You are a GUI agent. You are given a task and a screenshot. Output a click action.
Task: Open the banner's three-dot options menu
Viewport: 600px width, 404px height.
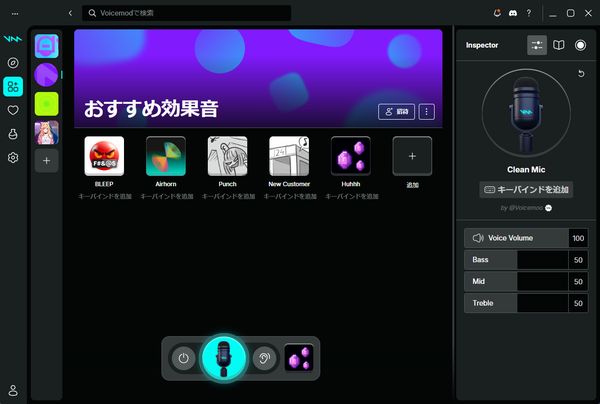(427, 112)
